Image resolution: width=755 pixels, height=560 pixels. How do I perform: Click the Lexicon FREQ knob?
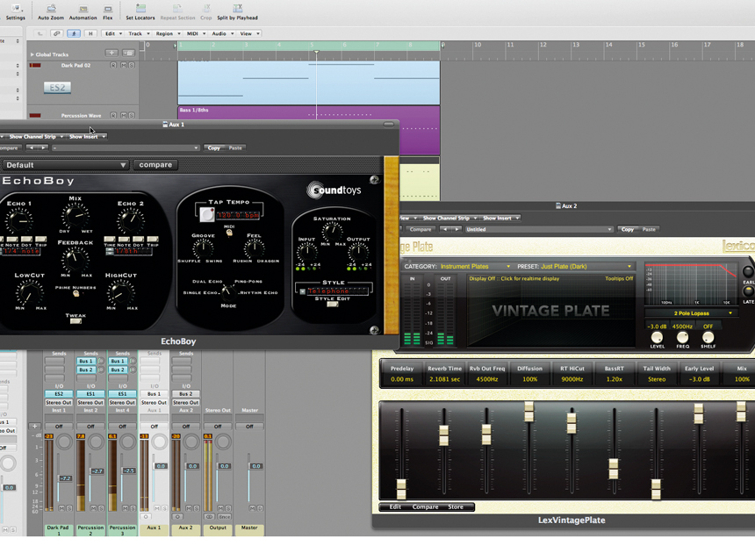[682, 337]
